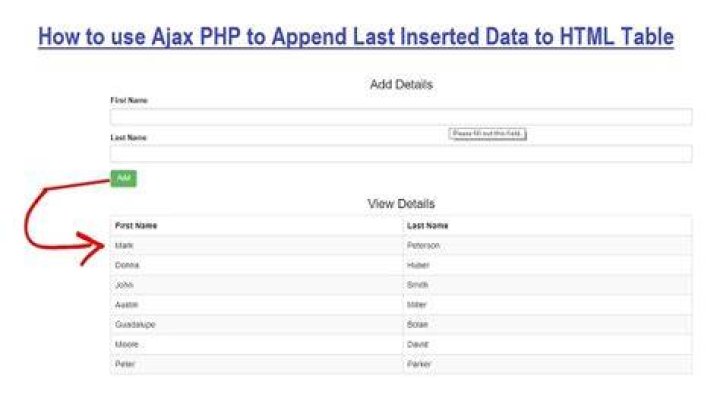
Task: Open the Ajax PHP tutorial title link
Action: point(356,37)
